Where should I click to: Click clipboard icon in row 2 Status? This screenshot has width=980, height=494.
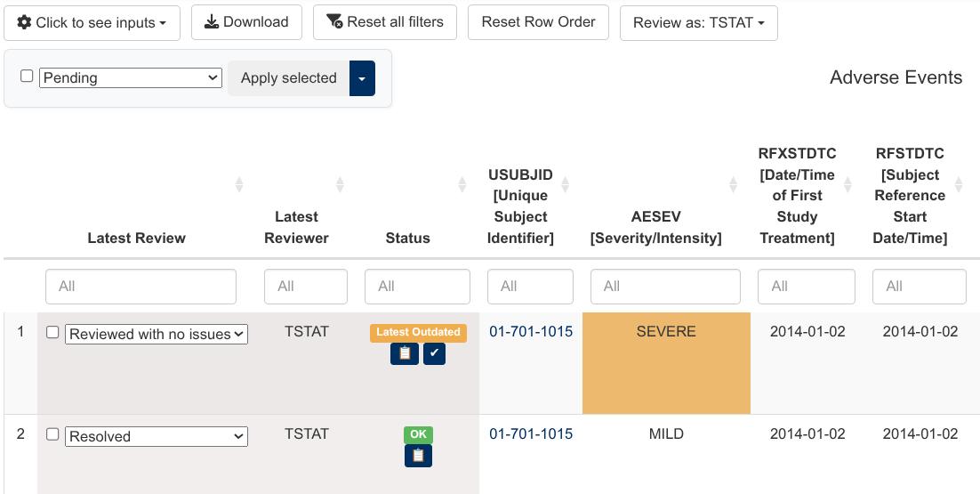pyautogui.click(x=418, y=456)
